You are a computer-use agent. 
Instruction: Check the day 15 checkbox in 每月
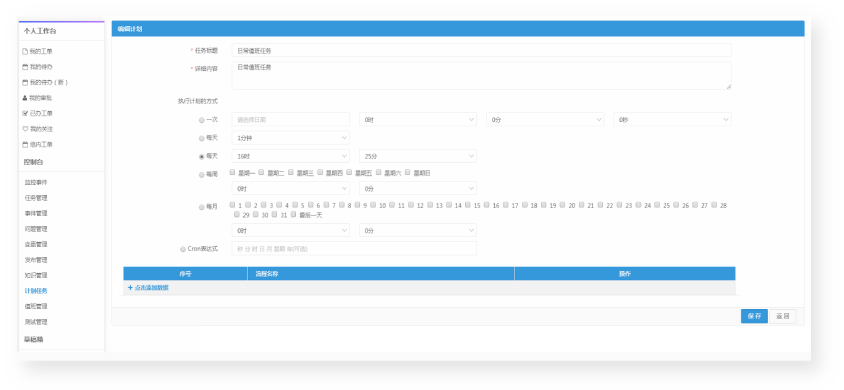point(468,205)
